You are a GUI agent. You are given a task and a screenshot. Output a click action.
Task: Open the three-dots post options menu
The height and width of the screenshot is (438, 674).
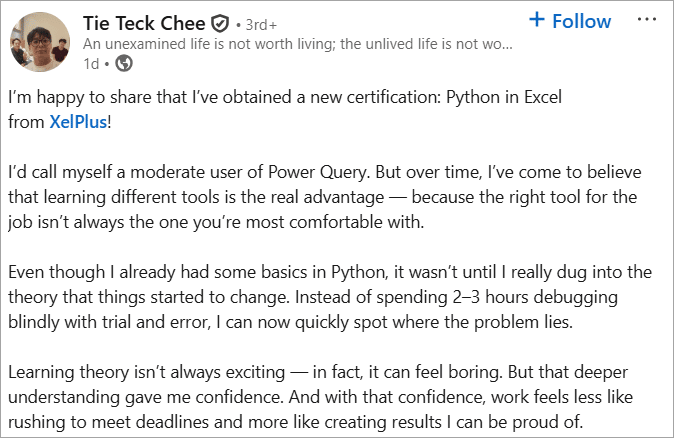[646, 20]
